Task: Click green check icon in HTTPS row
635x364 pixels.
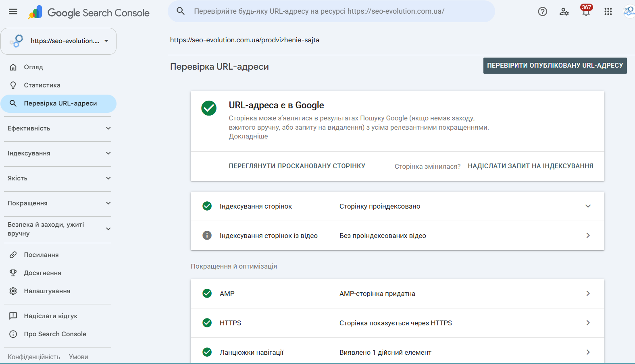Action: point(207,323)
